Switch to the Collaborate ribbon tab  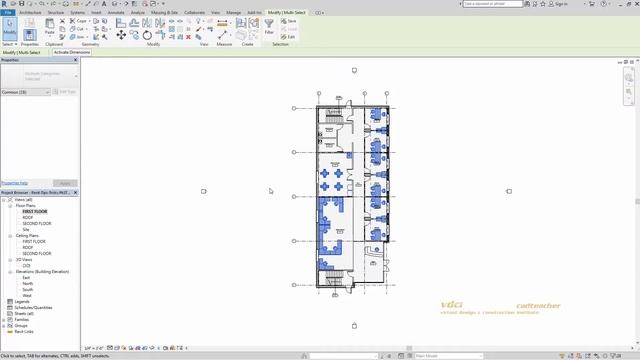195,13
